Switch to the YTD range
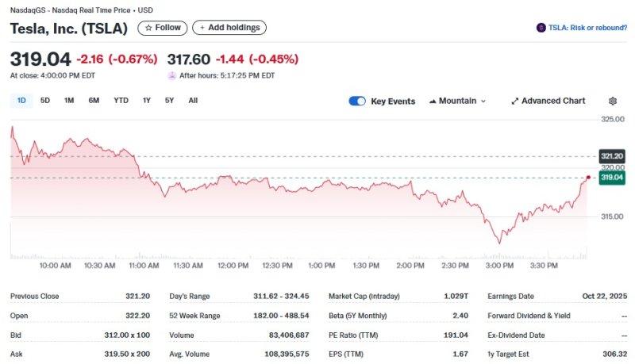Viewport: 635px width, 364px height. [121, 101]
